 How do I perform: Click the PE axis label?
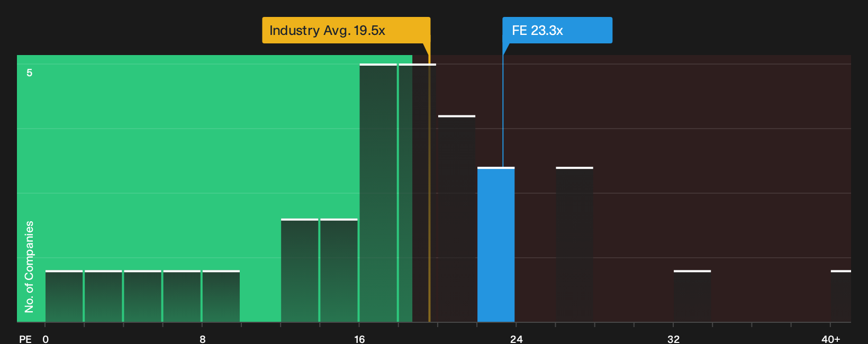coord(25,339)
